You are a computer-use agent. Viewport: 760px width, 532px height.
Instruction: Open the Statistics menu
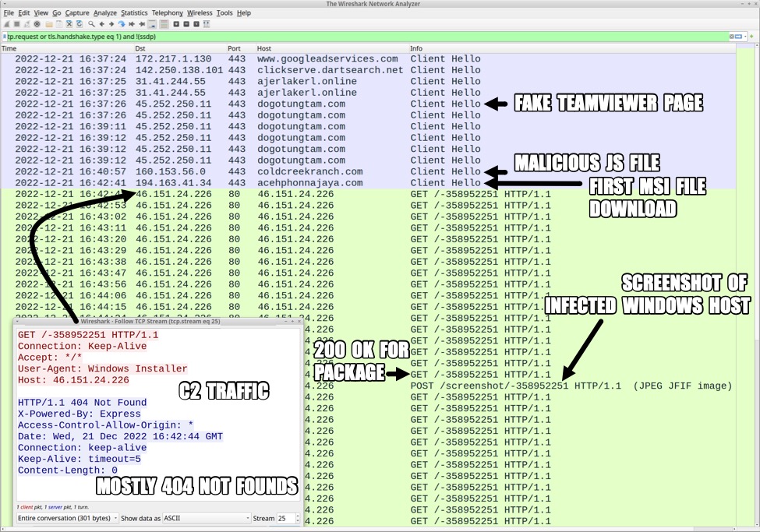(x=134, y=13)
